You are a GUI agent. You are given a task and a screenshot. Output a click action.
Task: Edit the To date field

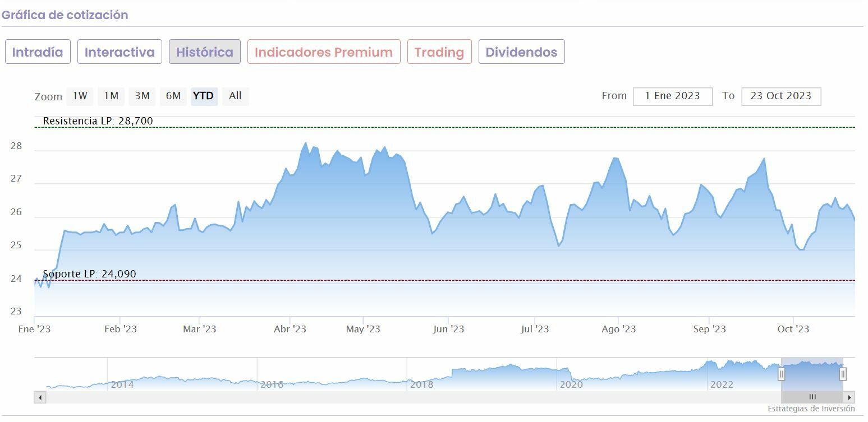(x=780, y=96)
